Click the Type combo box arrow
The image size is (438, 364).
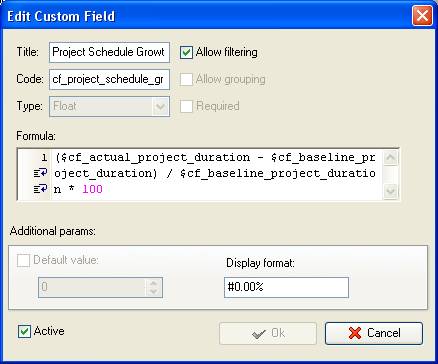tap(160, 107)
